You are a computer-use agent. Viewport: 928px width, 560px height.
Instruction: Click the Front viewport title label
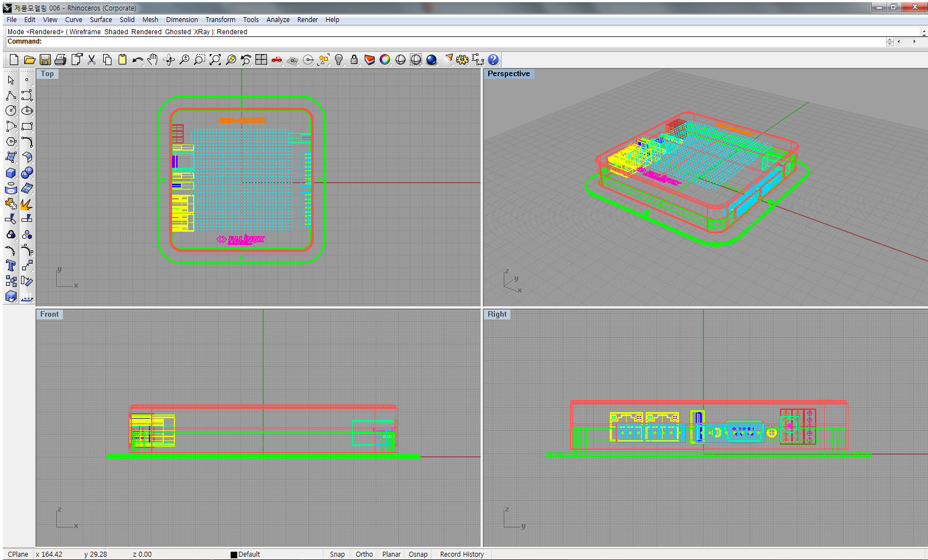(49, 314)
